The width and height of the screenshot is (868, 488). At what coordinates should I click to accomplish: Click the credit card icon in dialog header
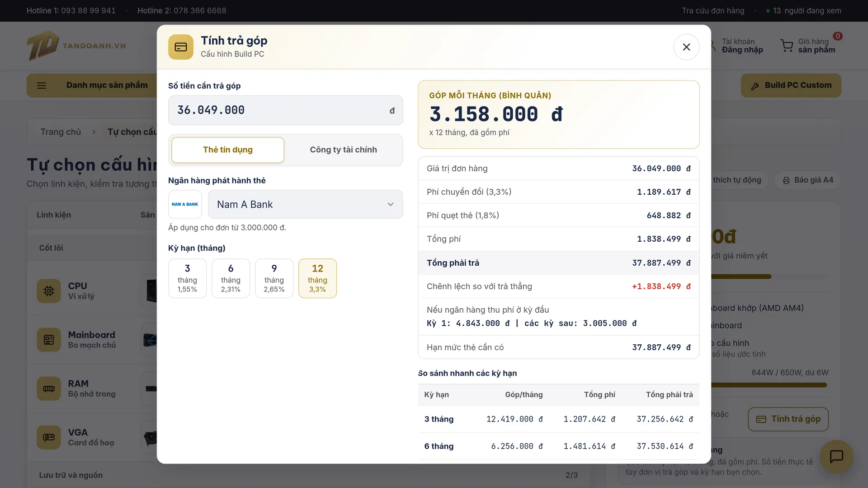click(181, 47)
